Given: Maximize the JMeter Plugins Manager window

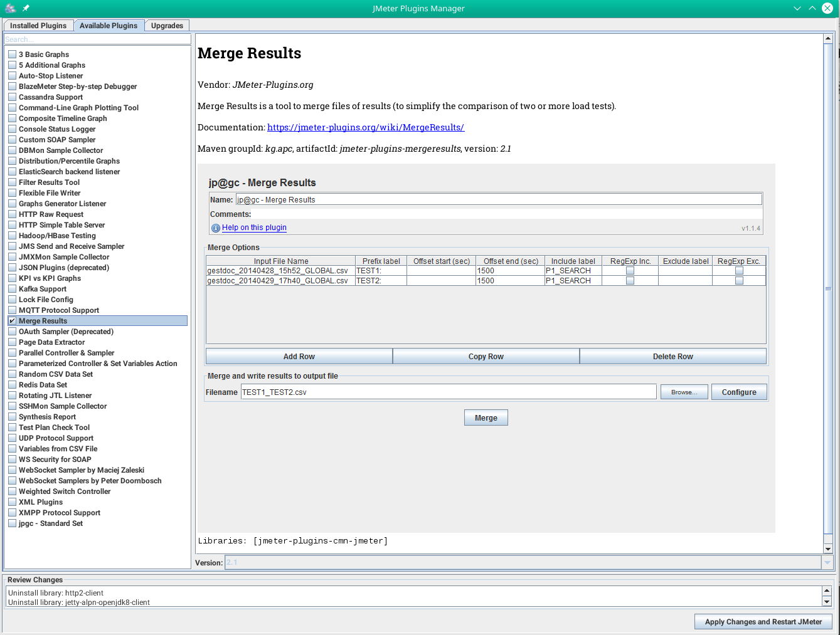Looking at the screenshot, I should [812, 8].
